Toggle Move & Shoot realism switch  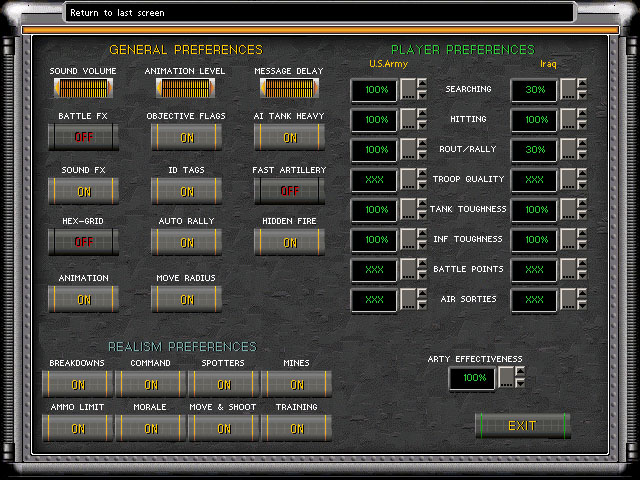pos(224,428)
